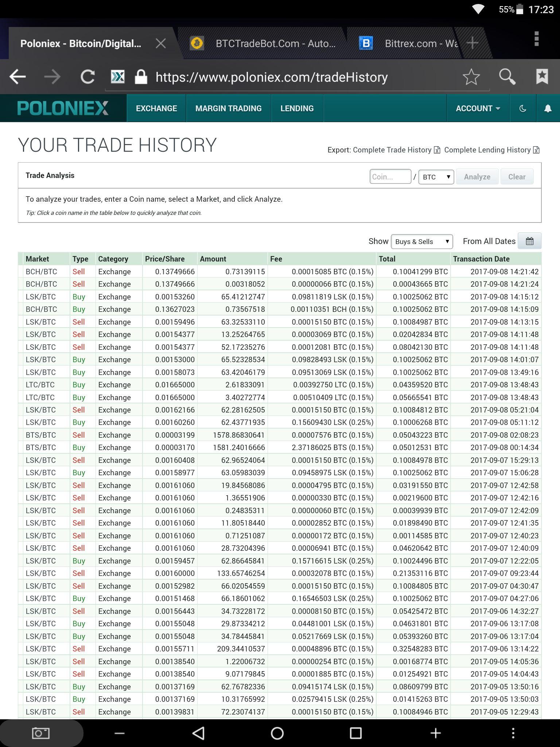Reload the Poloniex page
This screenshot has width=560, height=747.
coord(87,77)
